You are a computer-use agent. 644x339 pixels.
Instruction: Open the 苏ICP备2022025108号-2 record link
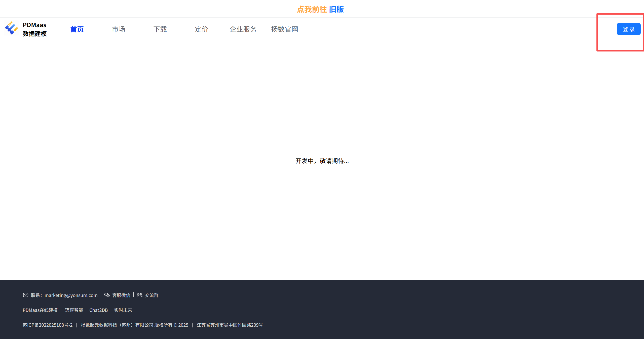pyautogui.click(x=48, y=325)
